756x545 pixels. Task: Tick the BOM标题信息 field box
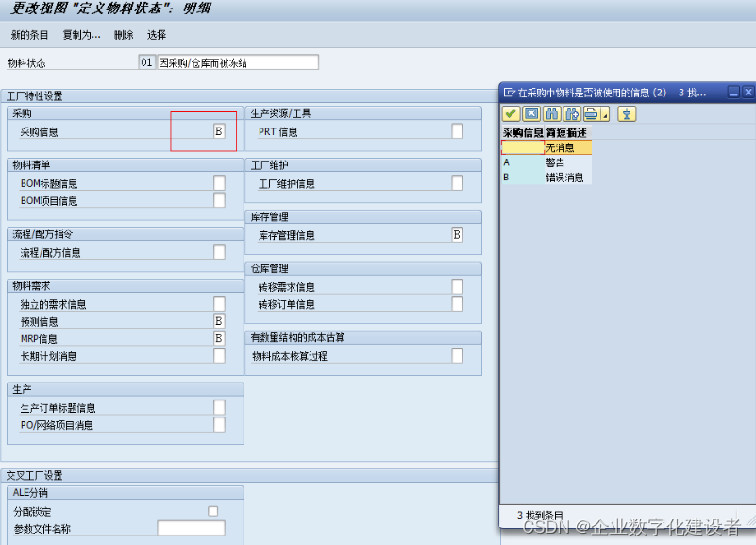click(217, 184)
